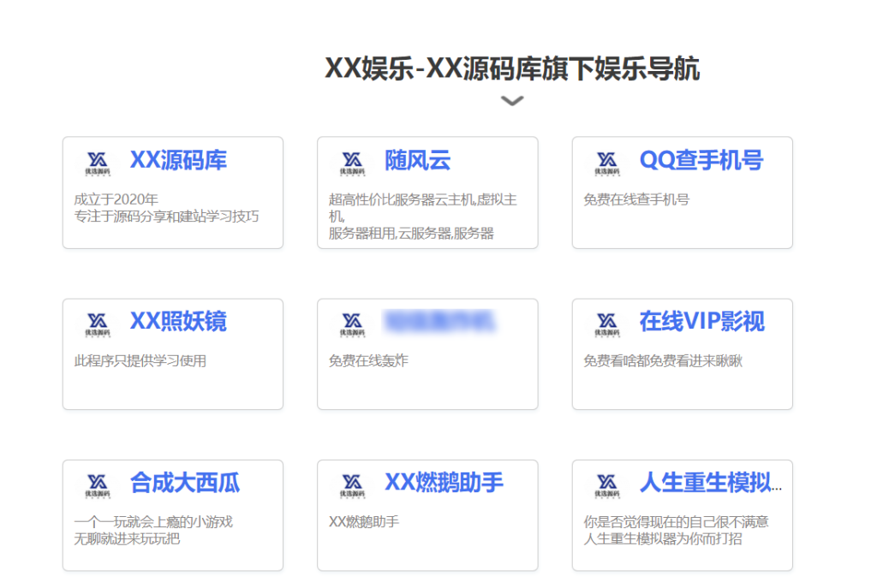Screen dimensions: 877x588
Task: Click the QQ查手机号 card logo icon
Action: tap(608, 160)
